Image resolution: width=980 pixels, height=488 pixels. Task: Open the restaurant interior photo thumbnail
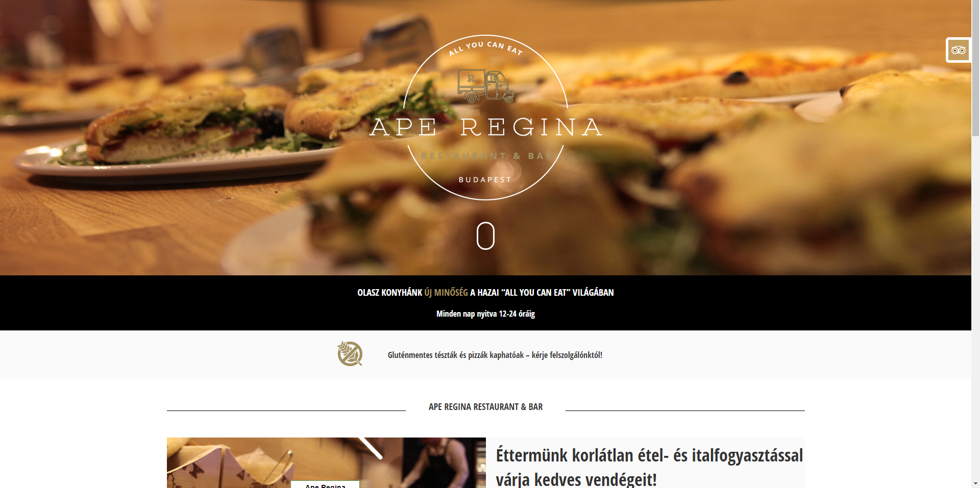[326, 463]
